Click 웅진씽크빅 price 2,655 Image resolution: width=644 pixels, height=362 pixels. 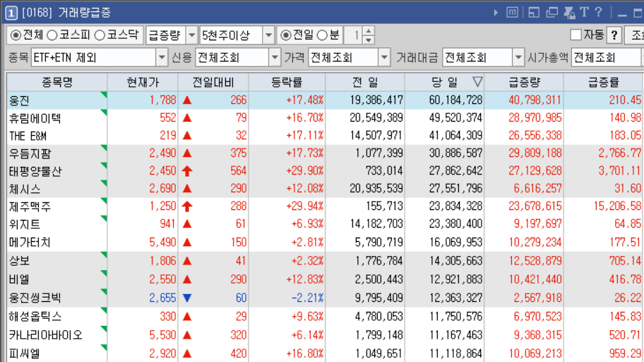162,298
